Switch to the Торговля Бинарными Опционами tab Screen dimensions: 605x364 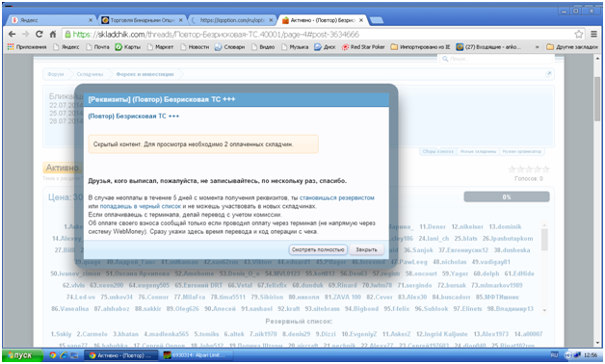tap(142, 20)
